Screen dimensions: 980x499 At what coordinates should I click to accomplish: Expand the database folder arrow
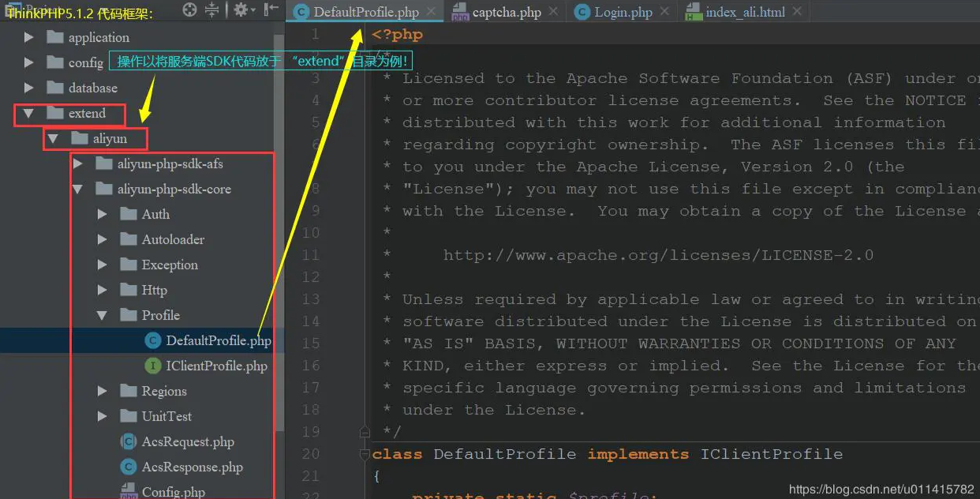[x=29, y=88]
